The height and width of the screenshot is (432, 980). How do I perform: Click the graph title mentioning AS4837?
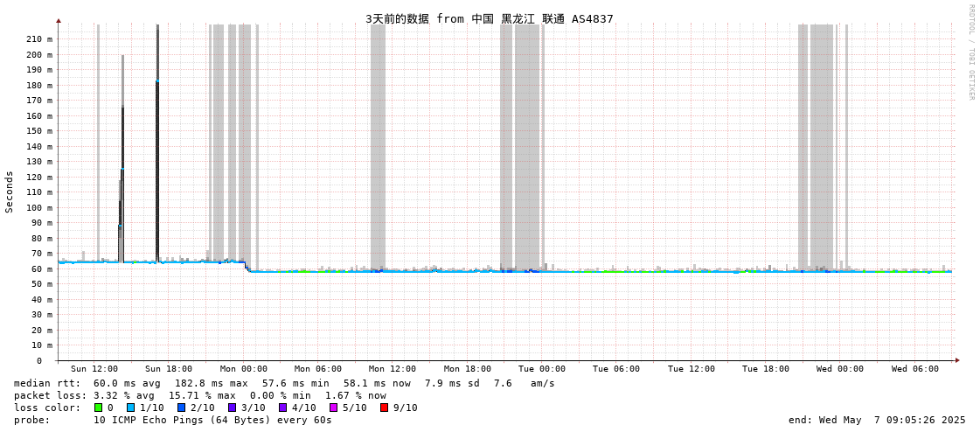point(490,18)
